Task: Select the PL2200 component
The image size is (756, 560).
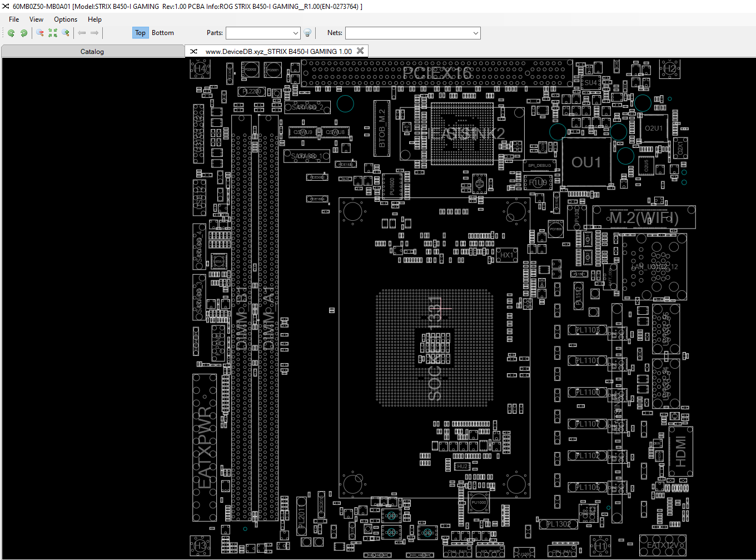Action: pos(252,91)
